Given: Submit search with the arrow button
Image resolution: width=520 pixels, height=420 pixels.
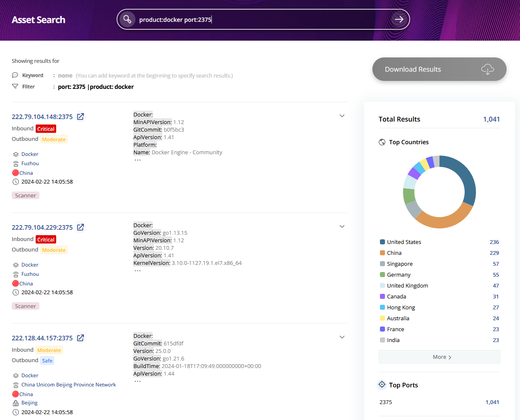Looking at the screenshot, I should 399,19.
